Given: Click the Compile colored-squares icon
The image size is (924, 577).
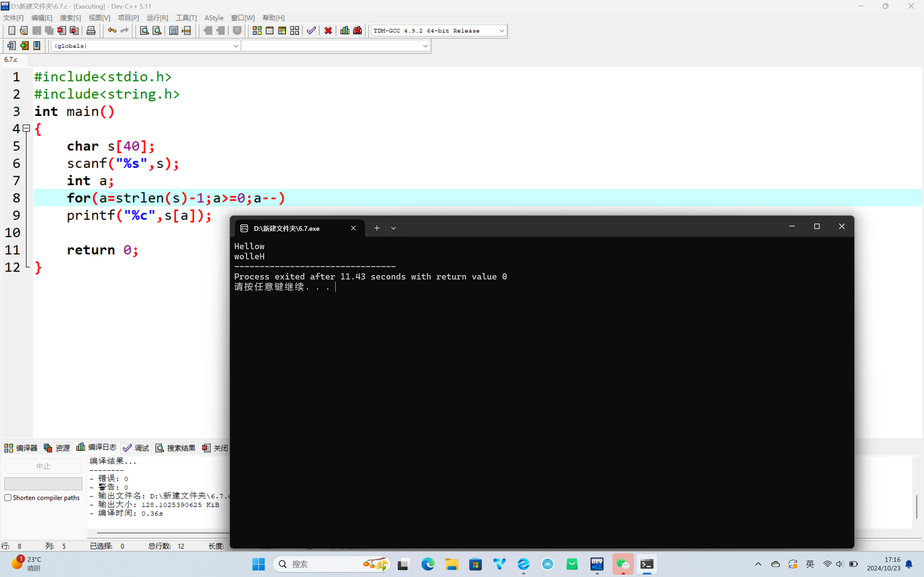Looking at the screenshot, I should [257, 31].
